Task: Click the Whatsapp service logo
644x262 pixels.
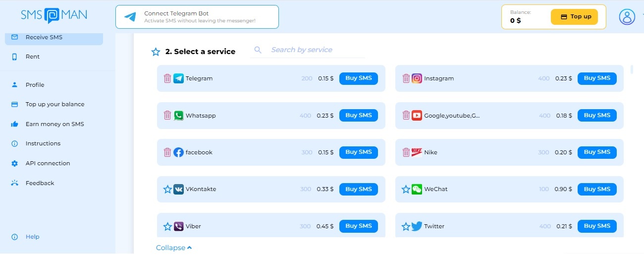Action: (178, 115)
